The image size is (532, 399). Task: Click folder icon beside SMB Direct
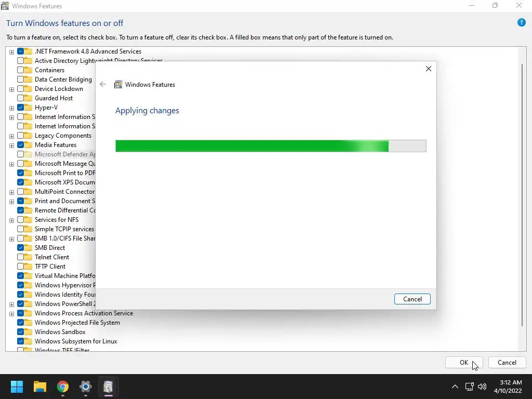pos(28,248)
